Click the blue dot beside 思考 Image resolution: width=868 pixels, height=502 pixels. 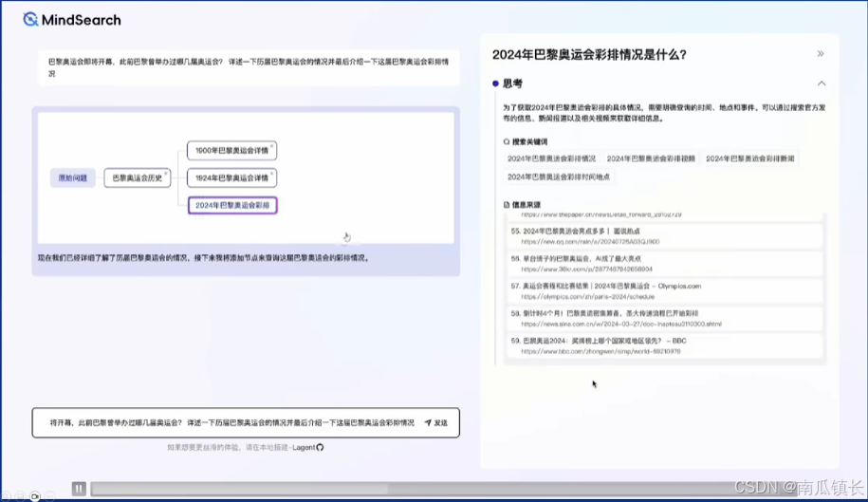[495, 84]
